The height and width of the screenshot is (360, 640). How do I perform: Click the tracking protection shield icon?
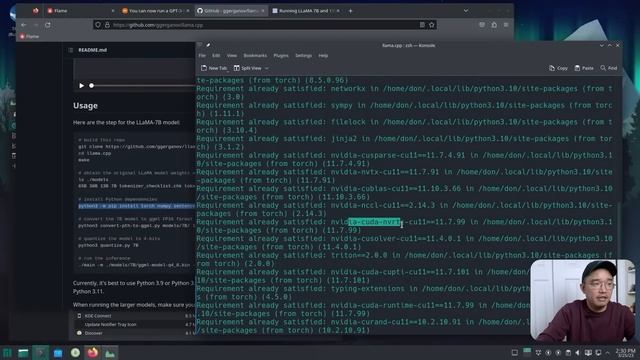pyautogui.click(x=98, y=25)
